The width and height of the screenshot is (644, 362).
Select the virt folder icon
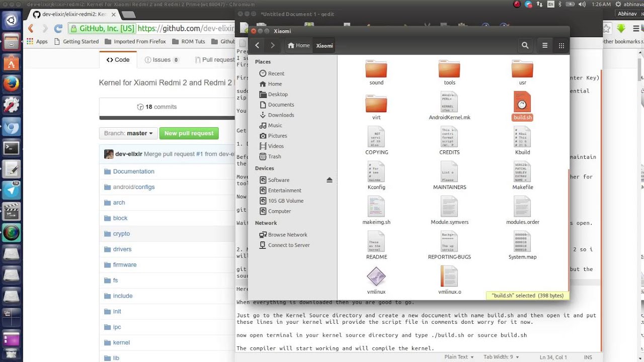tap(376, 104)
